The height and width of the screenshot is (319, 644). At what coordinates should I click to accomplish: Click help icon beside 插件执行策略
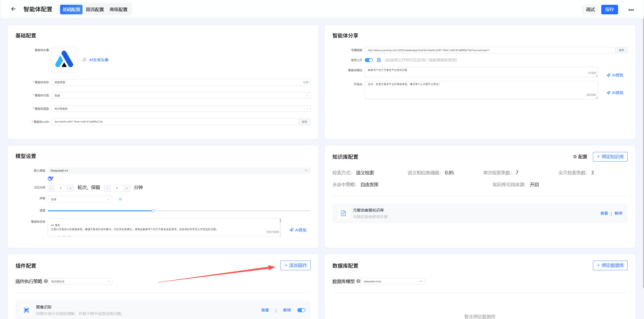coord(46,281)
